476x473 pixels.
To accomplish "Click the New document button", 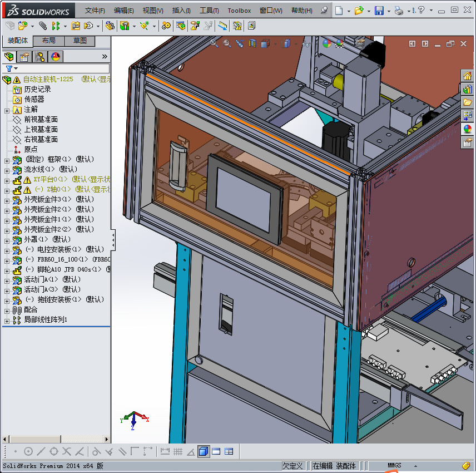I will (339, 11).
